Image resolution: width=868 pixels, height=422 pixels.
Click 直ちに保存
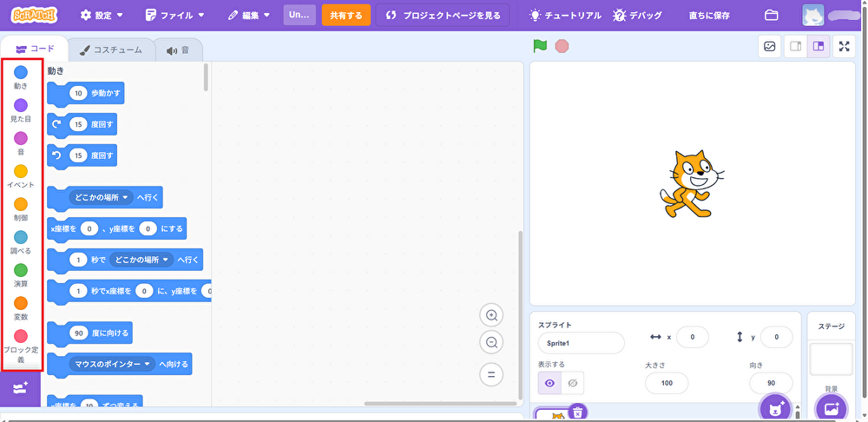point(709,16)
